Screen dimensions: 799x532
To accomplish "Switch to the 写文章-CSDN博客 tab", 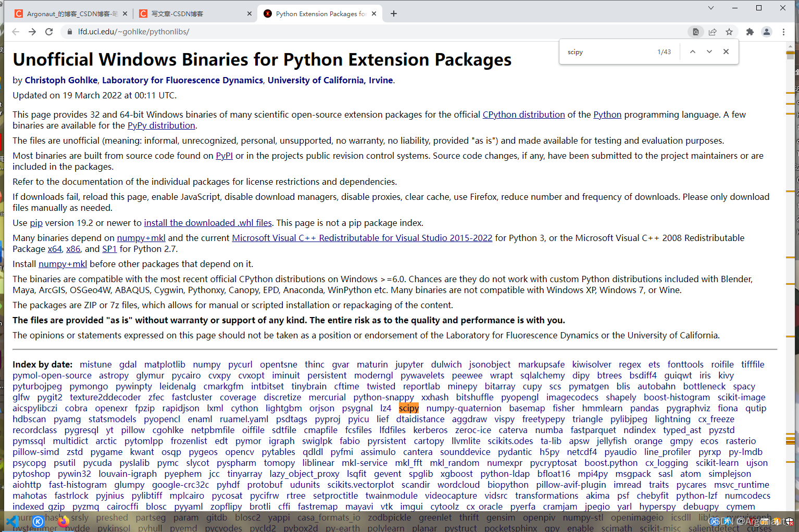I will pos(195,14).
